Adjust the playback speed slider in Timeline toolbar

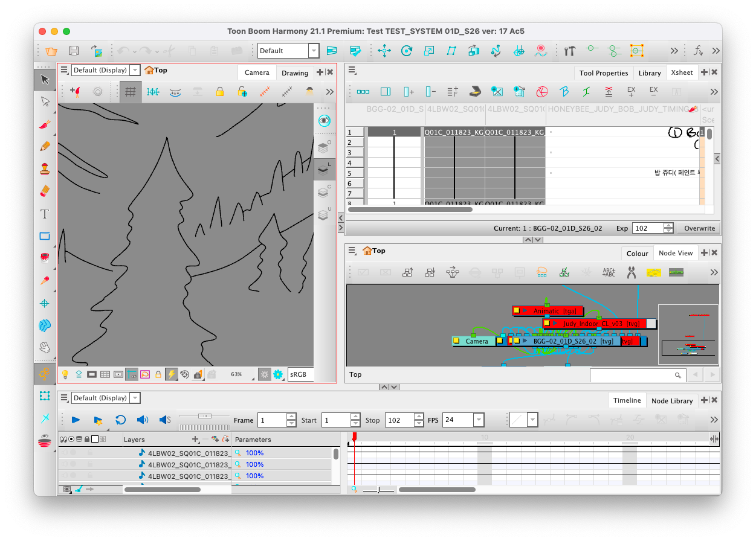[205, 415]
